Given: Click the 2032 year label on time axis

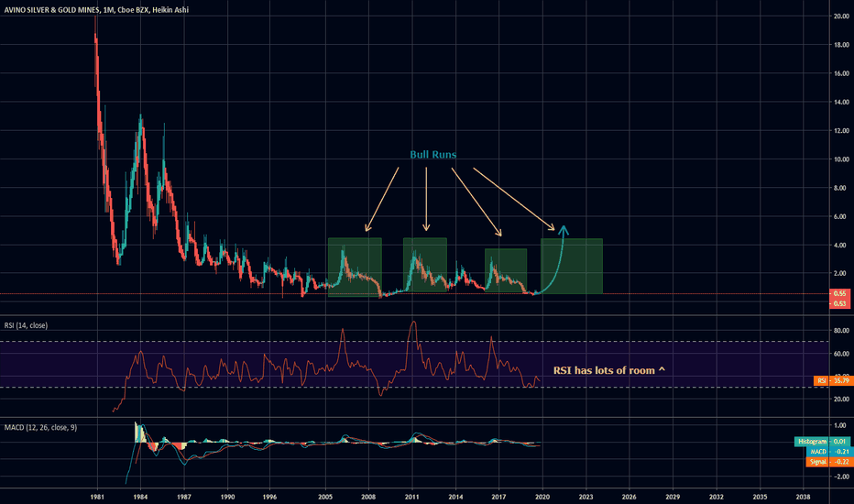Looking at the screenshot, I should (717, 497).
